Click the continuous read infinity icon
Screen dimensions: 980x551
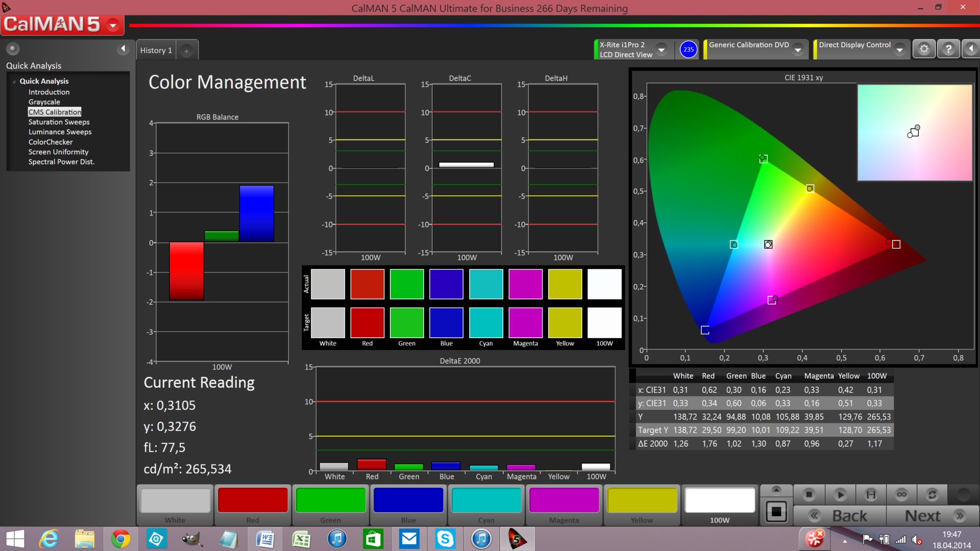[x=901, y=494]
